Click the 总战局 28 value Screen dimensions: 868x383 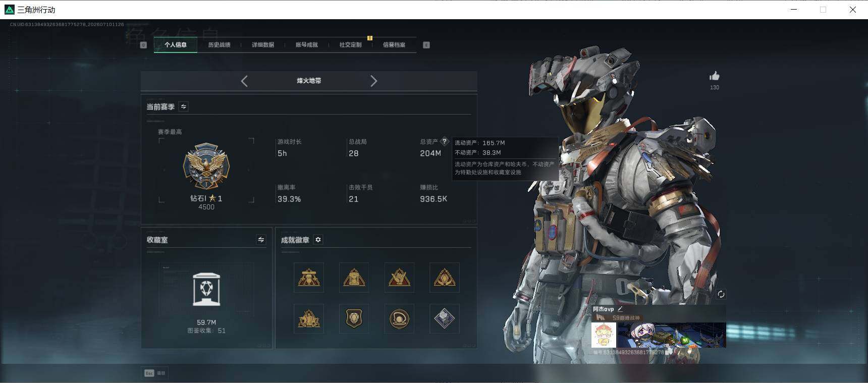pyautogui.click(x=354, y=153)
